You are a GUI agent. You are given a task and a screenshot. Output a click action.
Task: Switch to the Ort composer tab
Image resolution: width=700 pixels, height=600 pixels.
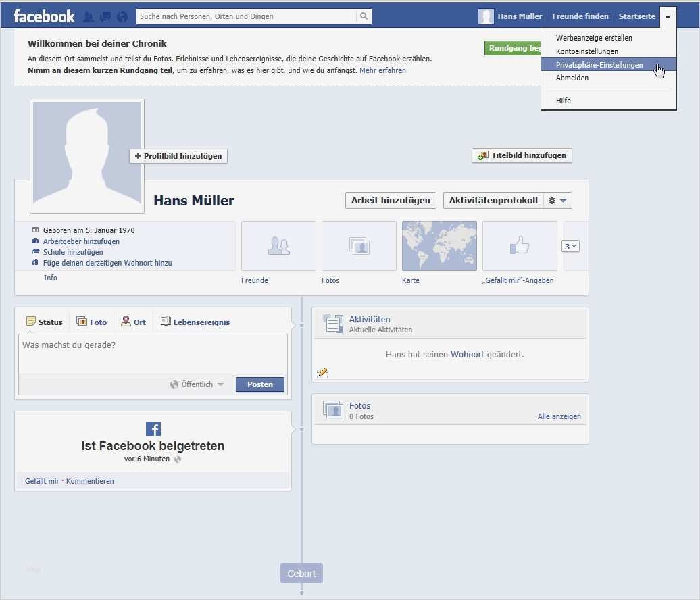pos(134,322)
